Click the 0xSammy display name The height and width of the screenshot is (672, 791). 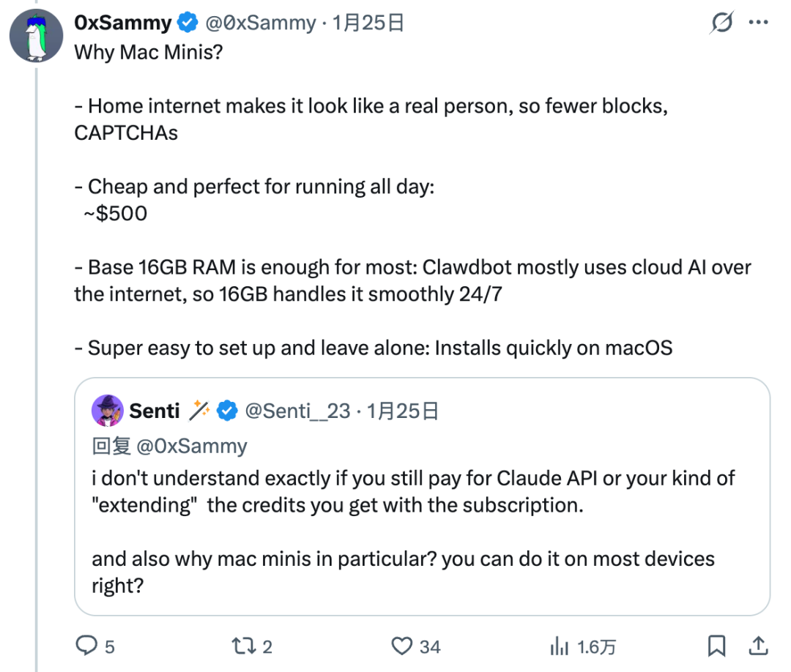tap(123, 23)
